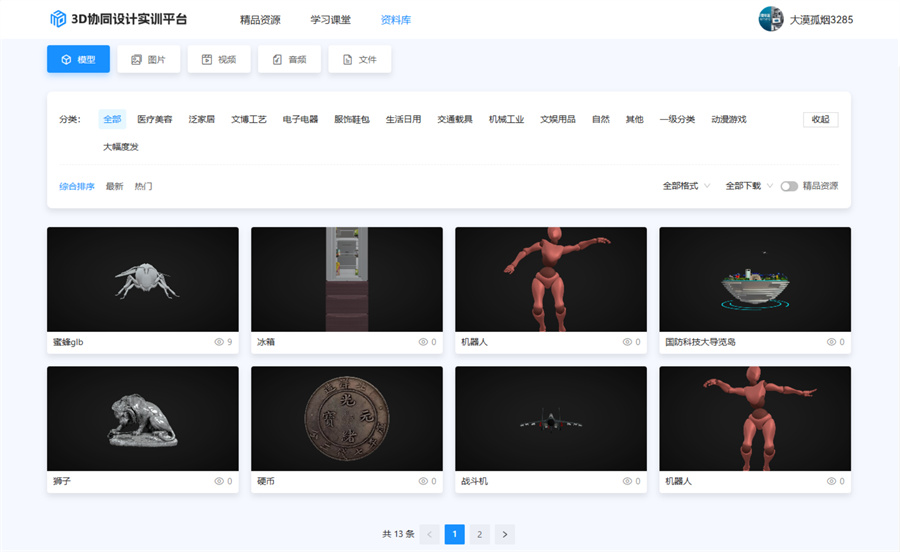Filter by 机械工业 category

pyautogui.click(x=506, y=119)
